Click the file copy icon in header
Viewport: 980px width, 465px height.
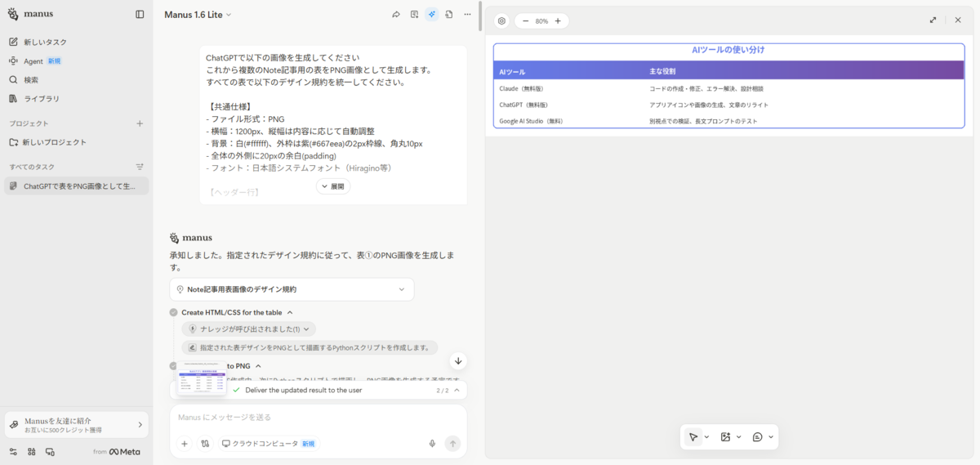click(x=449, y=14)
